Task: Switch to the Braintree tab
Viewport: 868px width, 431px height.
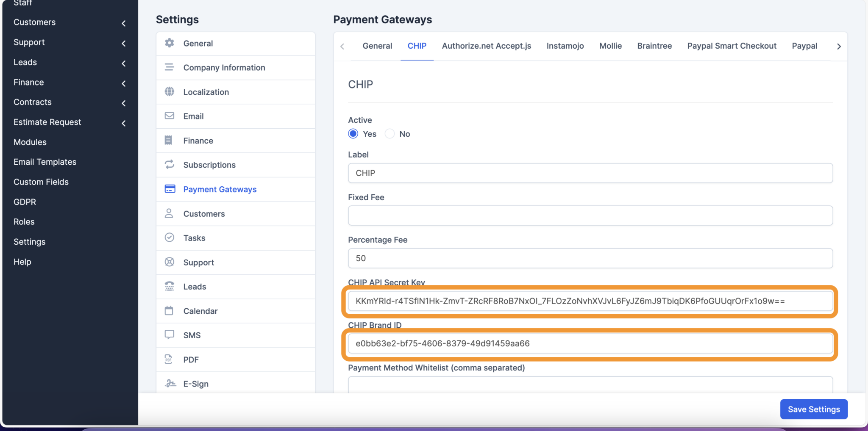Action: point(654,46)
